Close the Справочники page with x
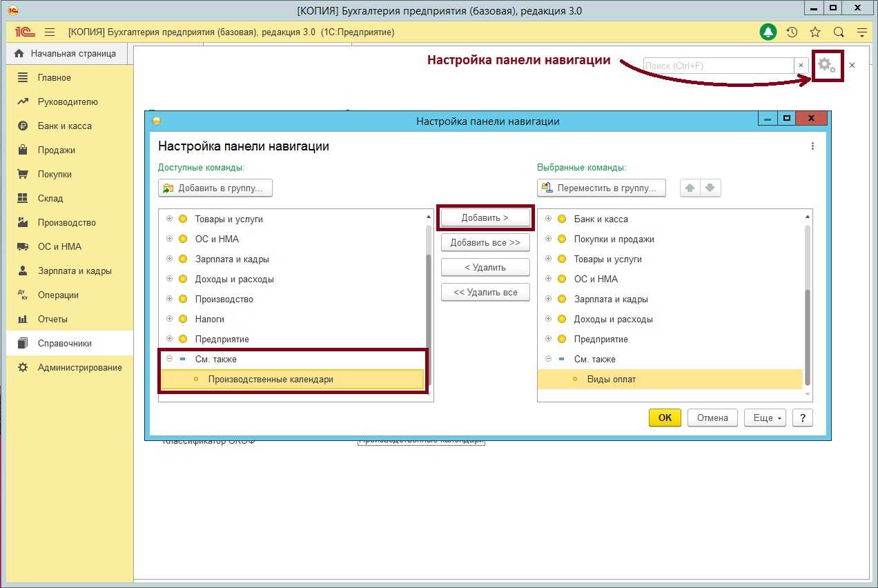Viewport: 878px width, 588px height. point(852,65)
